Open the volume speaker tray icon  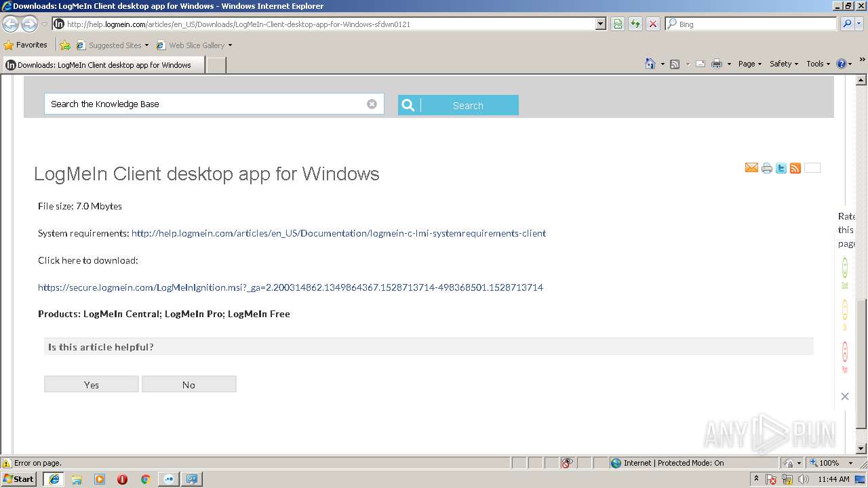click(804, 479)
